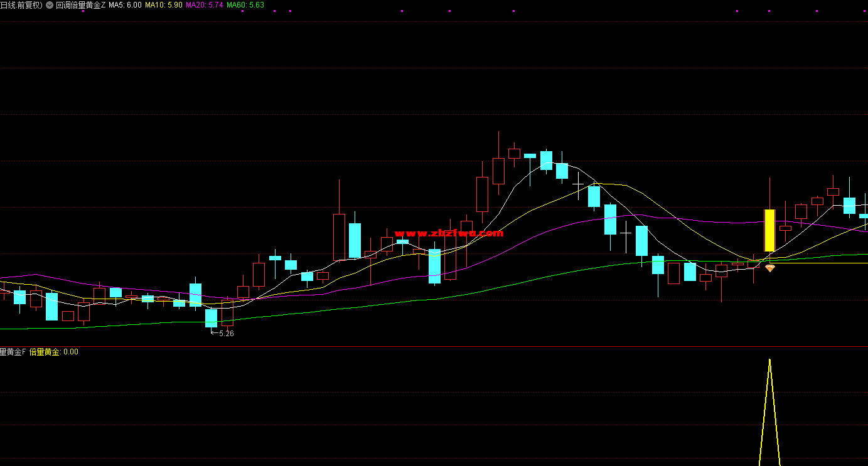
Task: Click the yellow MA10: 5.90 legend
Action: tap(163, 5)
